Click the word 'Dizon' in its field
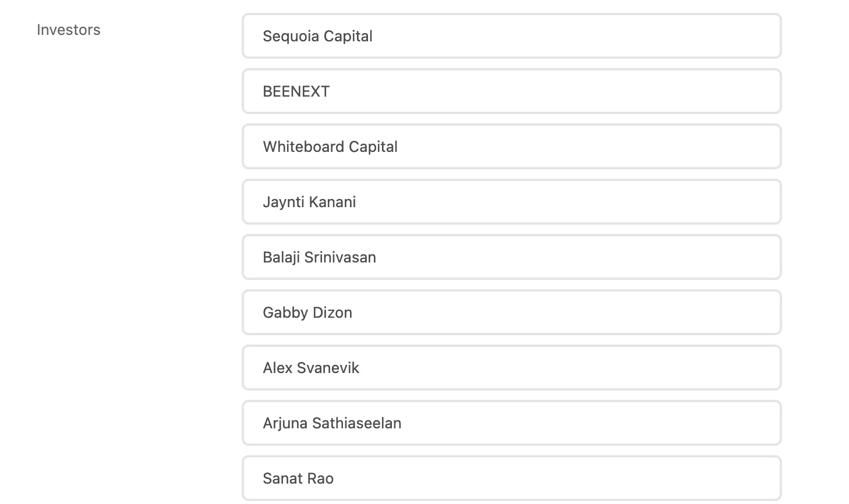The image size is (849, 504). pos(332,313)
